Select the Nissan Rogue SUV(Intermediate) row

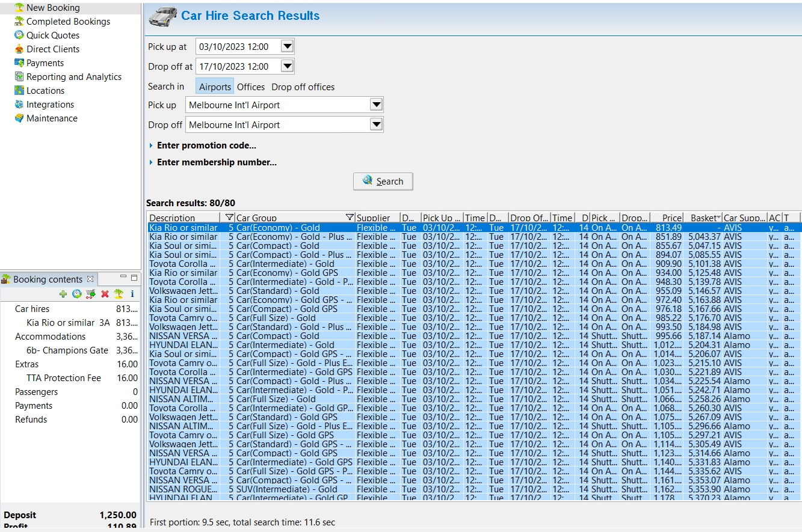(x=474, y=489)
